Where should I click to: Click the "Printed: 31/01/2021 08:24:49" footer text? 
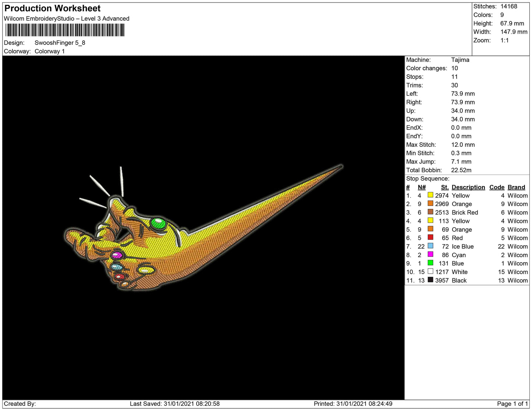click(x=353, y=403)
